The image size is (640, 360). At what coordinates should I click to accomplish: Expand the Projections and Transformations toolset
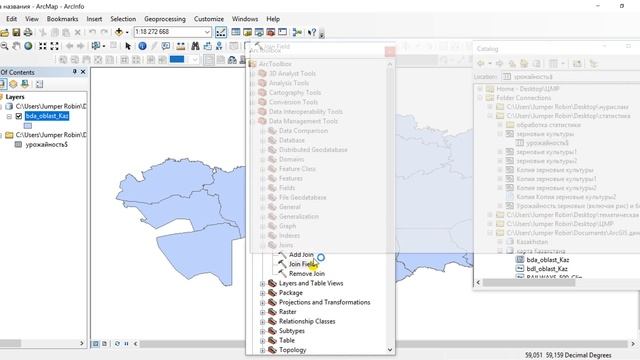(263, 302)
